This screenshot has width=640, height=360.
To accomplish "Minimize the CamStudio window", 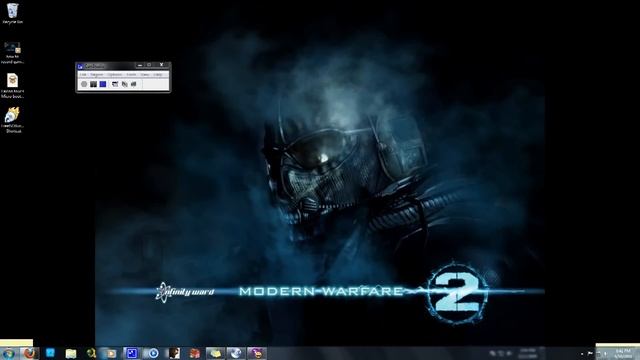I will coord(140,65).
